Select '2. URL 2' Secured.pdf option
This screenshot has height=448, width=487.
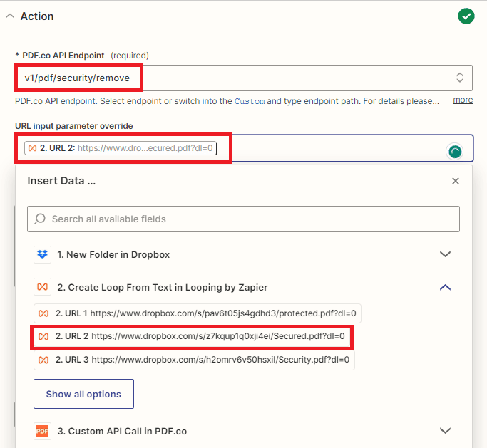tap(192, 336)
